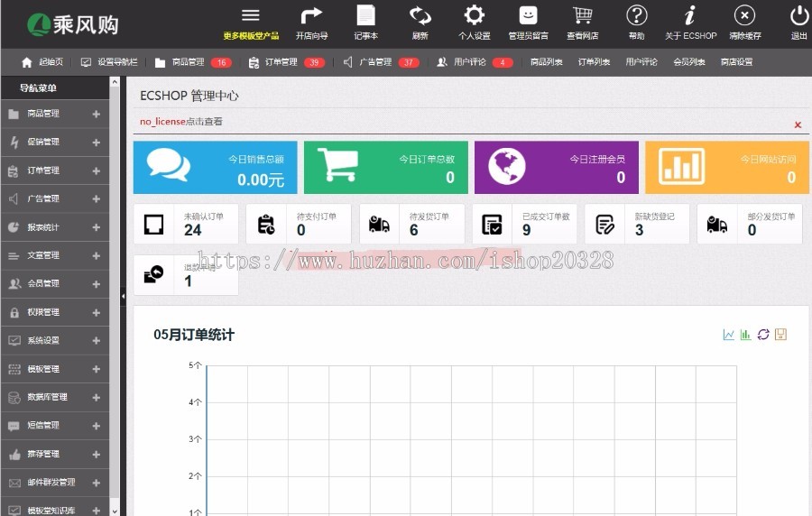
Task: Expand 促销管理 sidebar plus
Action: pyautogui.click(x=97, y=143)
